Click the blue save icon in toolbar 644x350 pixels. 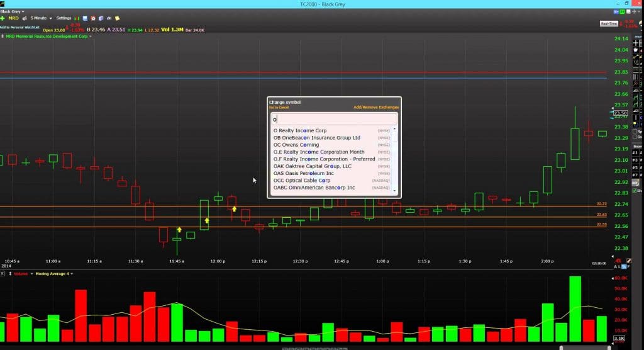pos(85,18)
